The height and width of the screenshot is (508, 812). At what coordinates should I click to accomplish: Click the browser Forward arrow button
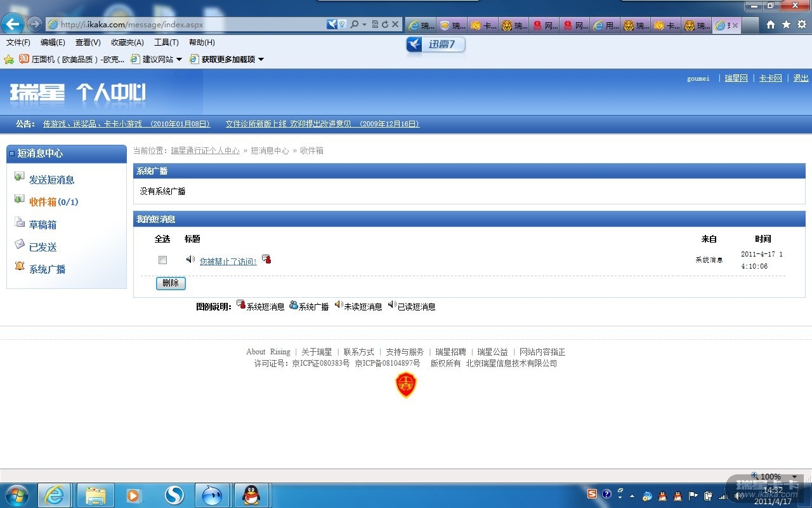pos(35,24)
